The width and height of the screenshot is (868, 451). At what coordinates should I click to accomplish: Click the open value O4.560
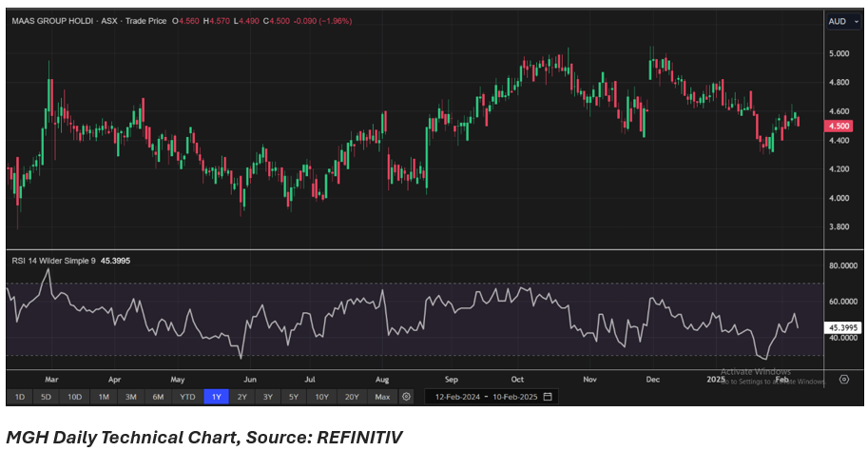click(185, 21)
